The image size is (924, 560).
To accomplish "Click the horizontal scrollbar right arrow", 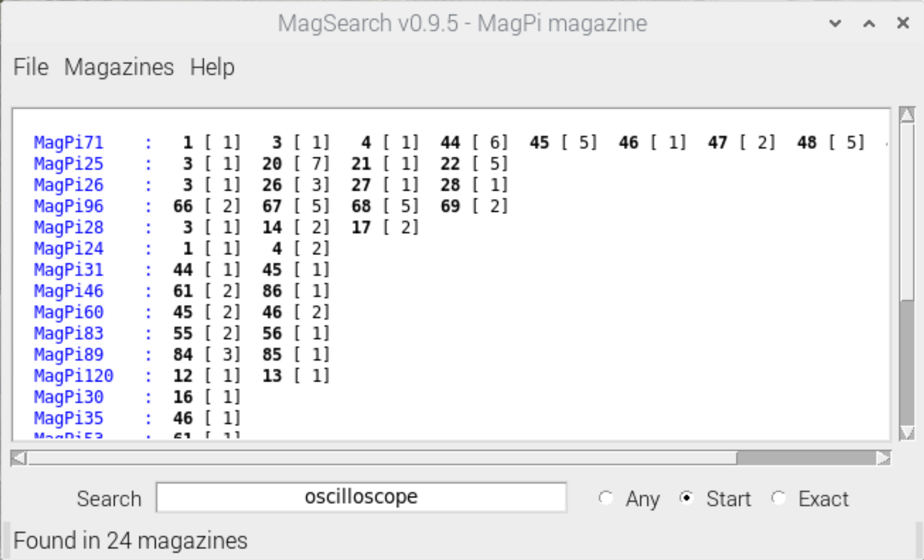I will (883, 458).
